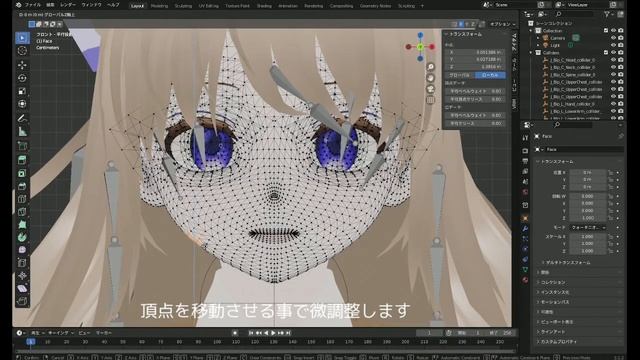
Task: Select the Extrude Region tool
Action: (22, 160)
